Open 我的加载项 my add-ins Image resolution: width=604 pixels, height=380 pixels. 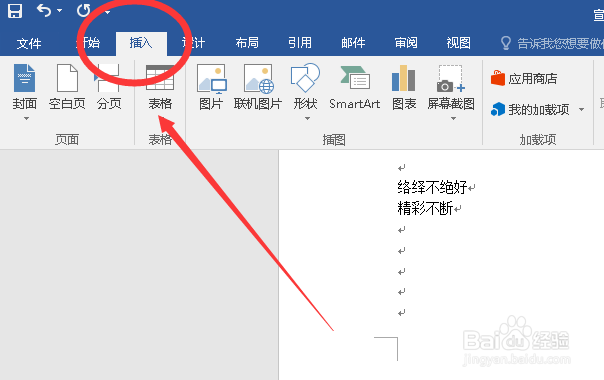(x=530, y=110)
